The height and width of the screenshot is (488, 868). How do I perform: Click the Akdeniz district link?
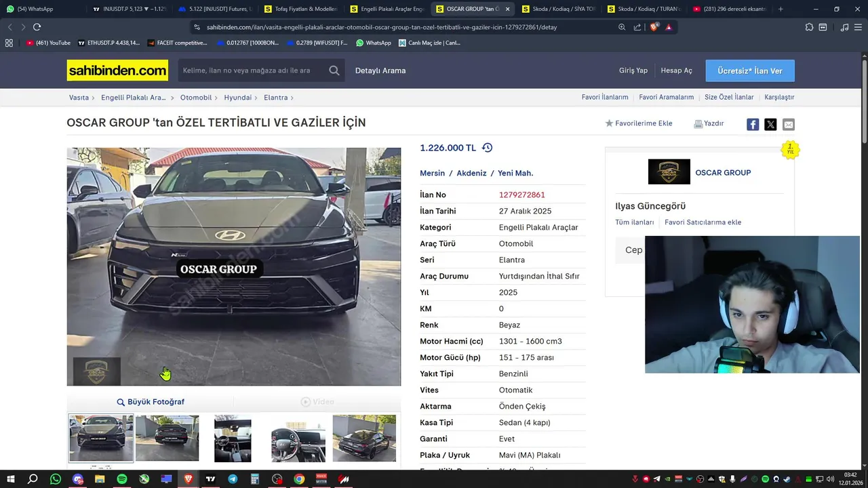pos(471,173)
